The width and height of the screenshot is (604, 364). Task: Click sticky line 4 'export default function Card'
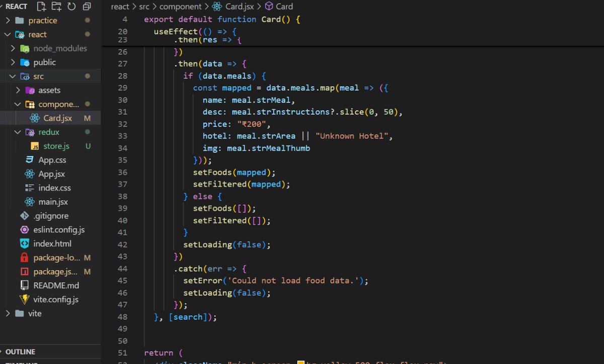(221, 19)
